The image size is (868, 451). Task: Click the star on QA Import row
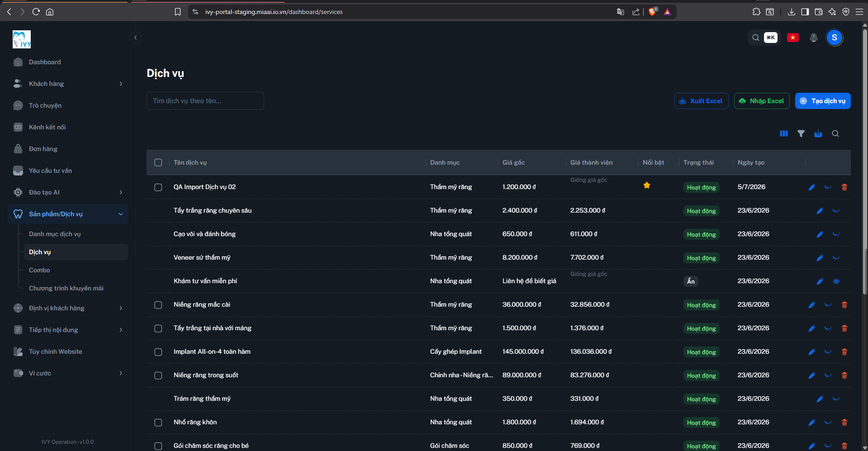tap(647, 185)
